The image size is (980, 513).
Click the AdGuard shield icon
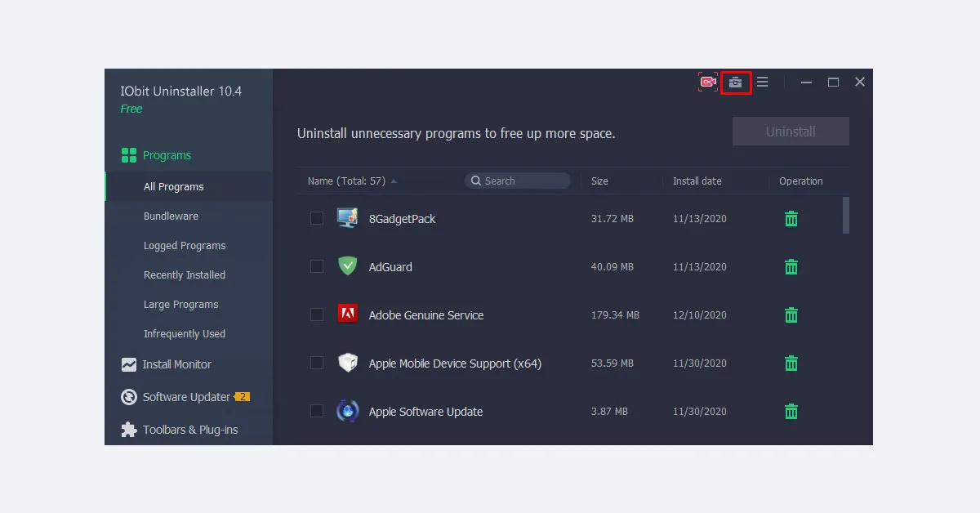click(348, 266)
